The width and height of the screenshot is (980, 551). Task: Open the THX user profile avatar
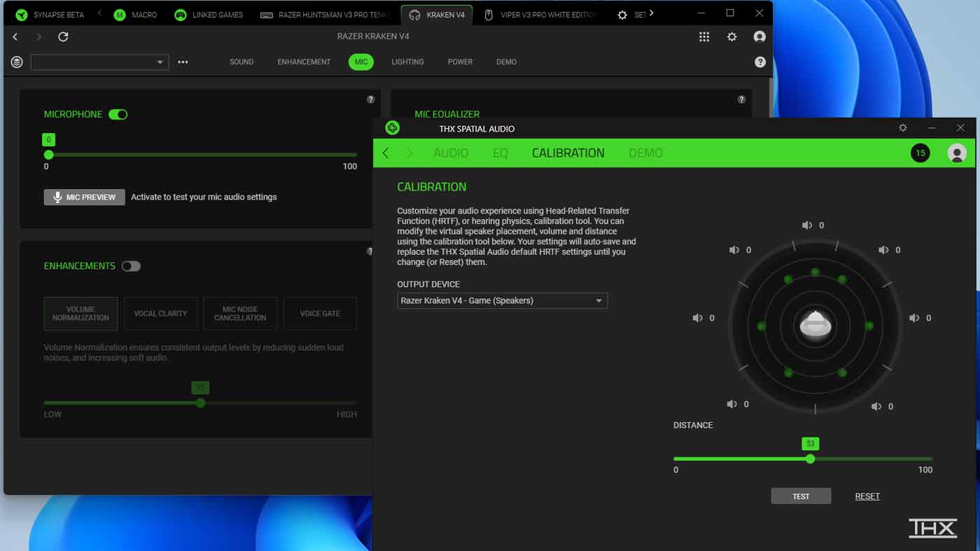[x=957, y=153]
